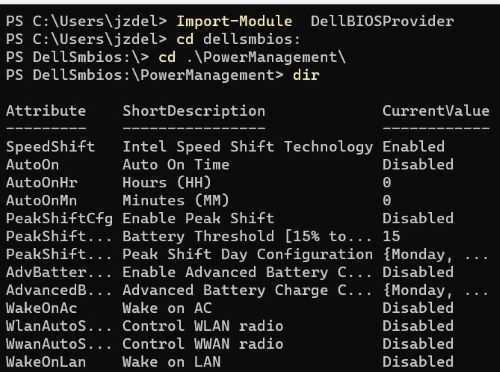The height and width of the screenshot is (372, 500).
Task: Click the PeakShiftCfg attribute name
Action: coord(59,219)
